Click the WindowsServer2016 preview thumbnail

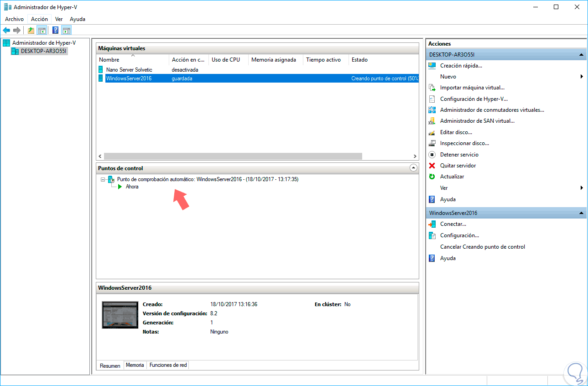(120, 315)
